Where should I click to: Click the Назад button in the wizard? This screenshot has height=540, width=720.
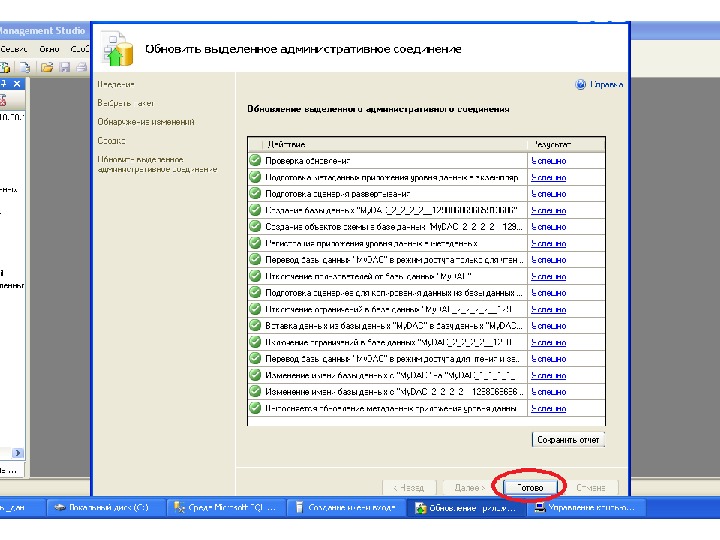point(409,488)
